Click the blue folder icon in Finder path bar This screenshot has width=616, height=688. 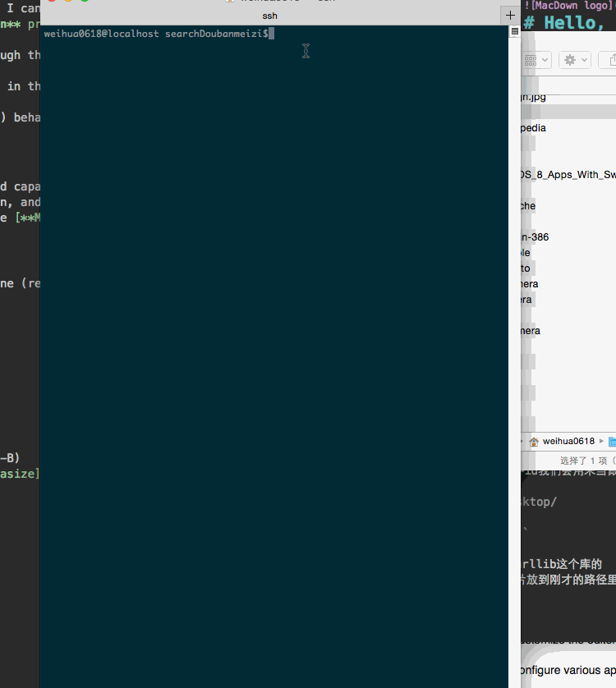(612, 442)
